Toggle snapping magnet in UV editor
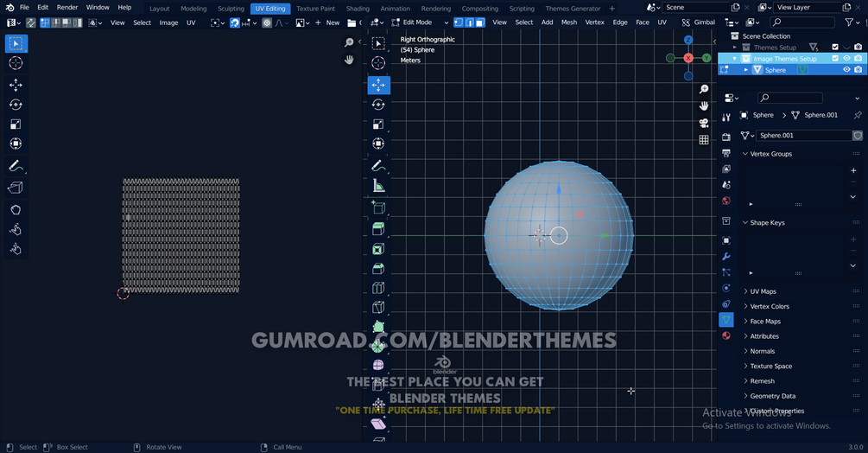 pos(235,22)
